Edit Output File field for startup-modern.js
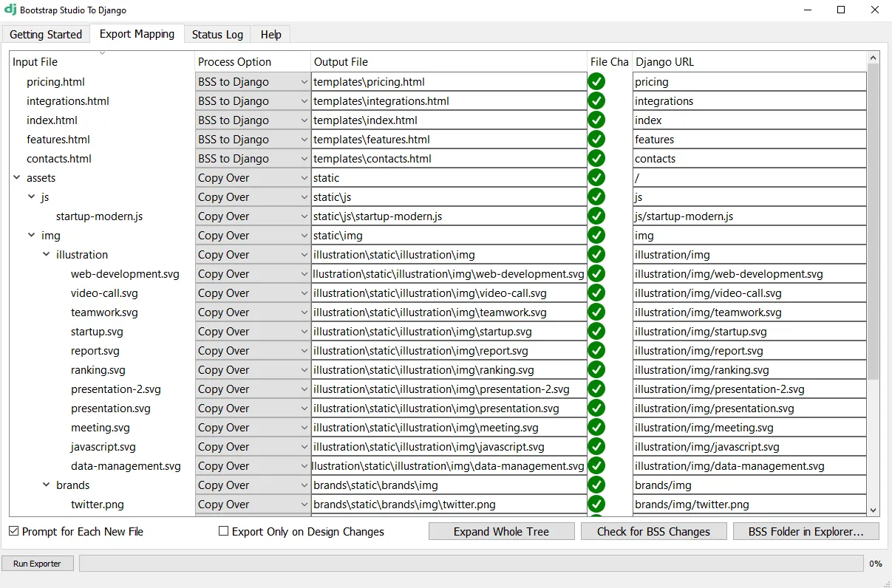The image size is (892, 588). (x=449, y=216)
